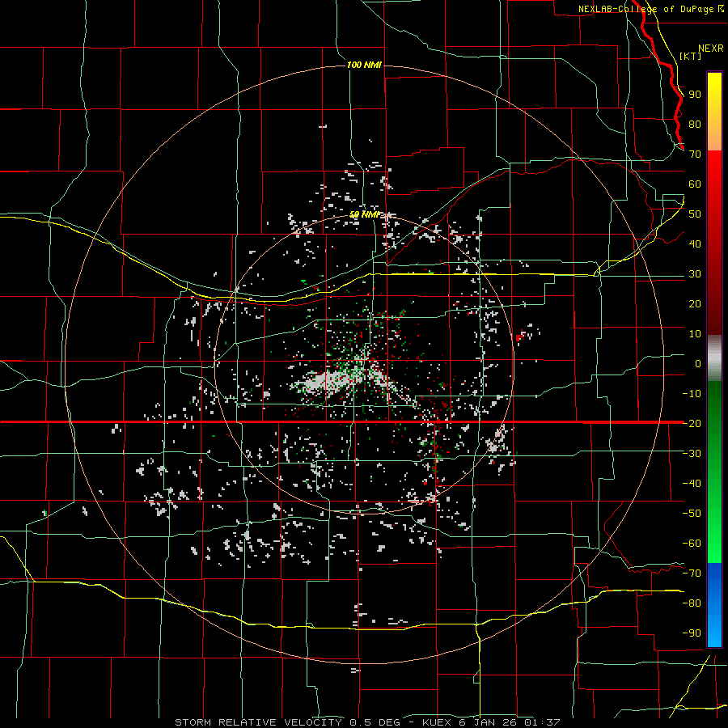Click the 80 value on velocity scale
Screen dimensions: 728x728
coord(695,125)
